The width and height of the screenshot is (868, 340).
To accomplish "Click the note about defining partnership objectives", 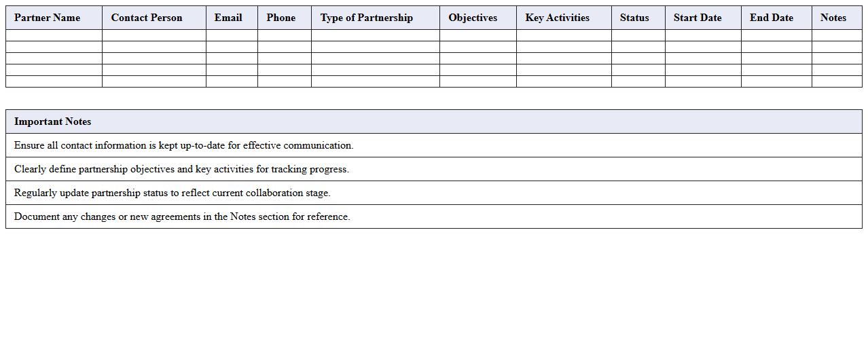I will [181, 169].
